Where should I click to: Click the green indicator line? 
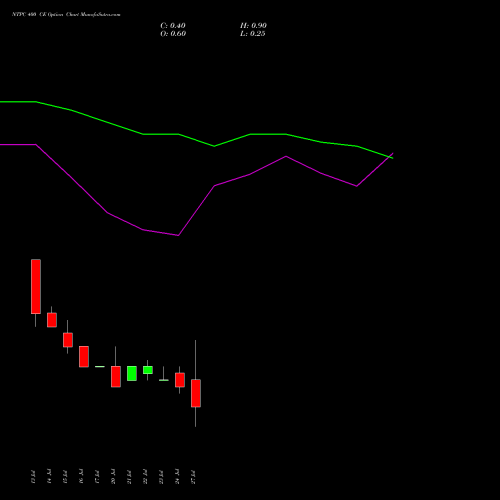pyautogui.click(x=197, y=140)
